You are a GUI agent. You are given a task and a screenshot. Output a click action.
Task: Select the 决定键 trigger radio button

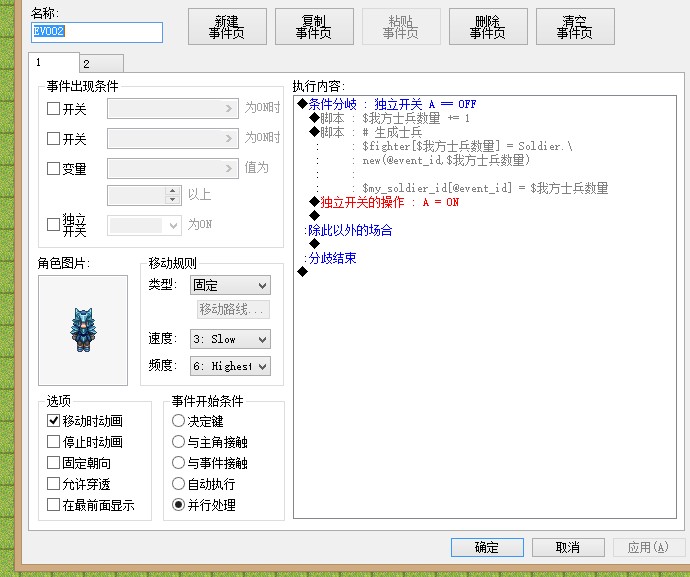click(178, 421)
